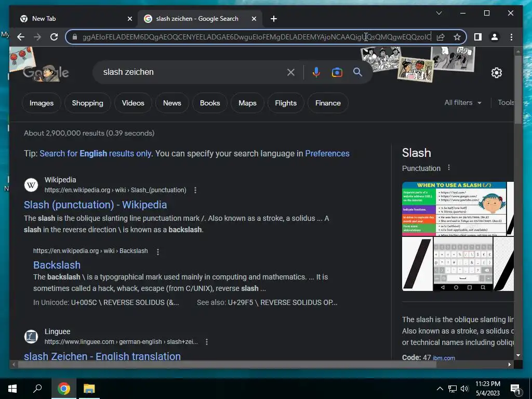Filter results by Maps
The image size is (532, 399).
[247, 103]
